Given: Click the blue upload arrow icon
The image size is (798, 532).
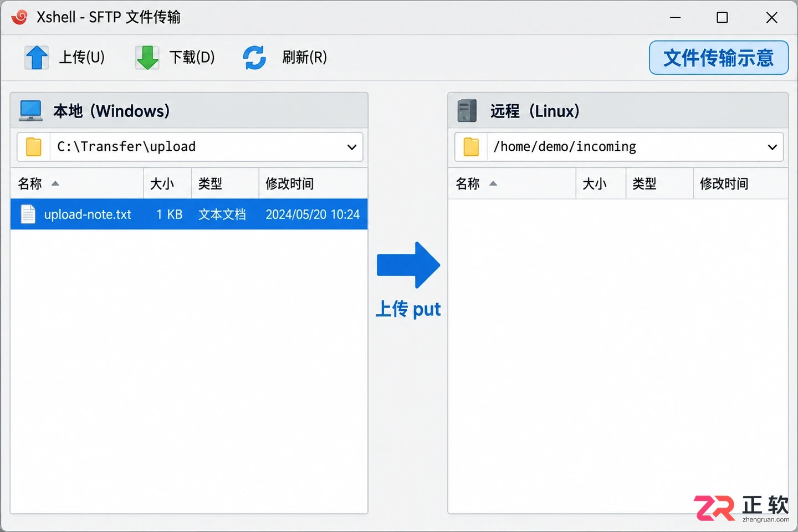Looking at the screenshot, I should tap(37, 58).
